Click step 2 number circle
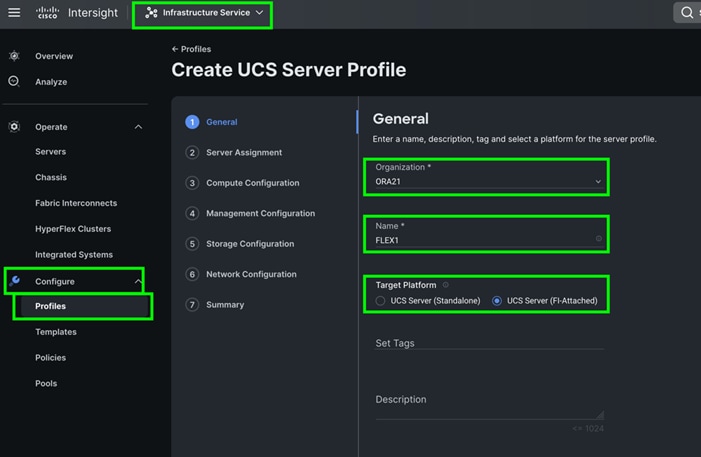The width and height of the screenshot is (701, 457). 192,152
